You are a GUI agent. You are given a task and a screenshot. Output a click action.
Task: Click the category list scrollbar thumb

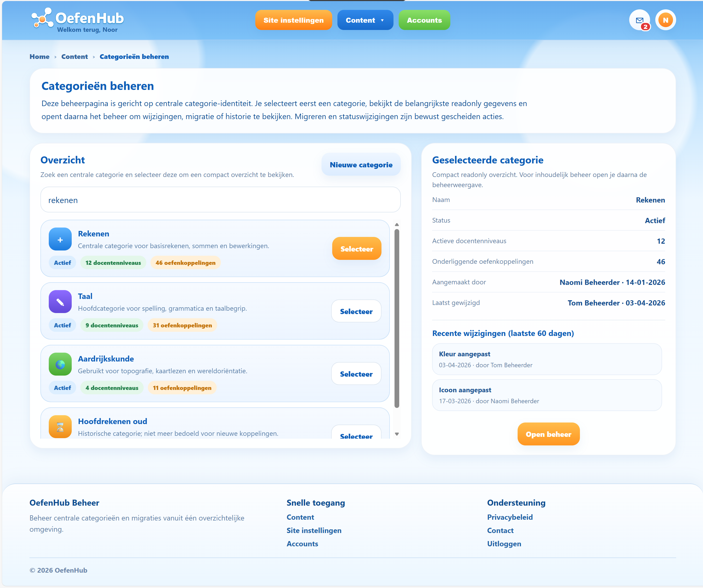[397, 318]
